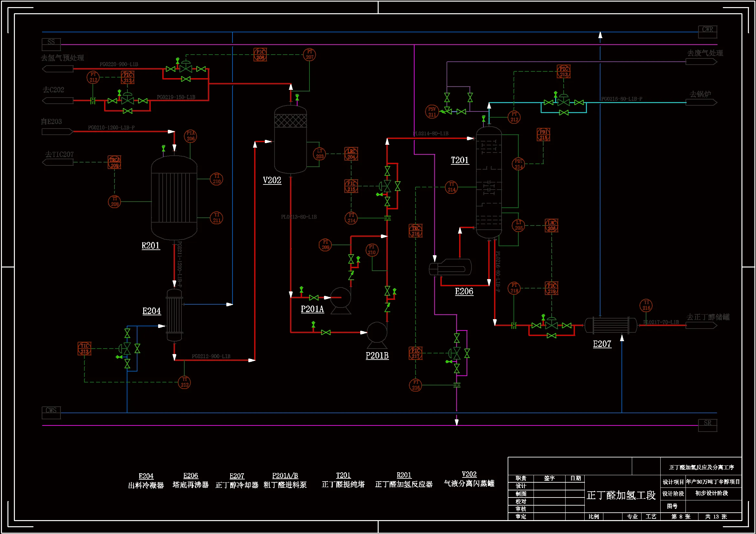Click the T201 purification column body
The height and width of the screenshot is (534, 756).
489,183
